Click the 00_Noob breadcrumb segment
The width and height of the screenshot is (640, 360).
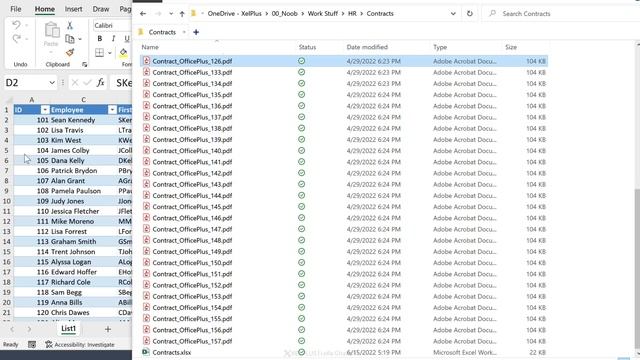(284, 13)
